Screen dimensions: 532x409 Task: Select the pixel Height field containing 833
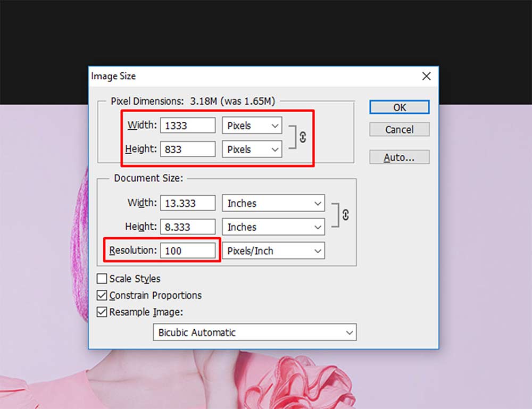tap(187, 149)
